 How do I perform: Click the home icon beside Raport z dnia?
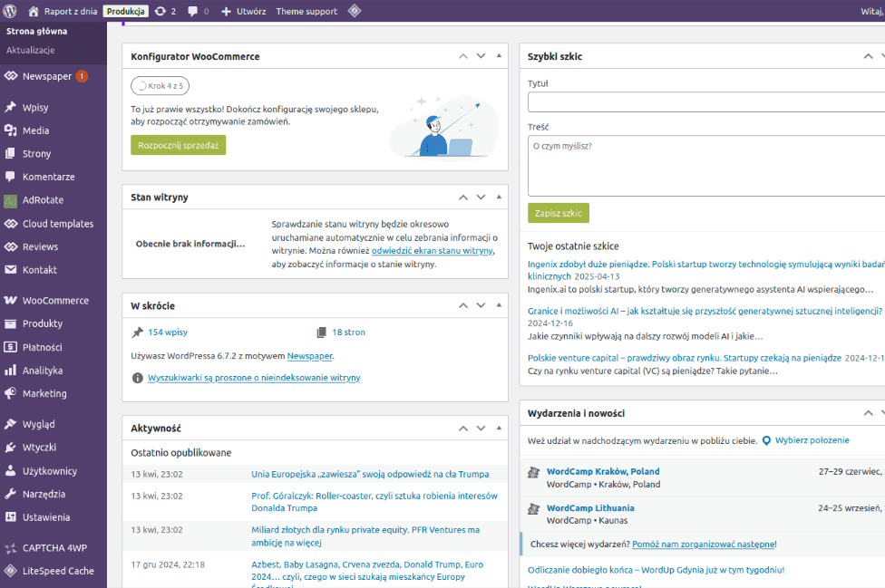(34, 11)
